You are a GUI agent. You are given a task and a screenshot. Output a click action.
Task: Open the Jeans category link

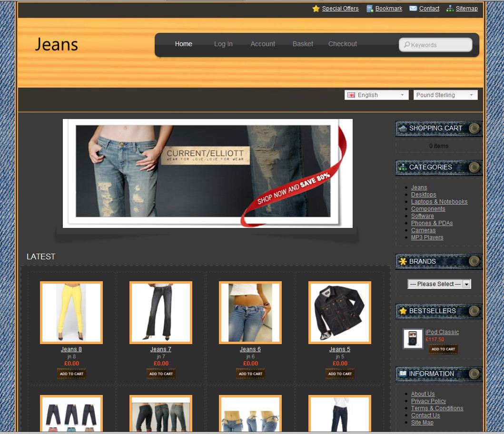tap(419, 187)
